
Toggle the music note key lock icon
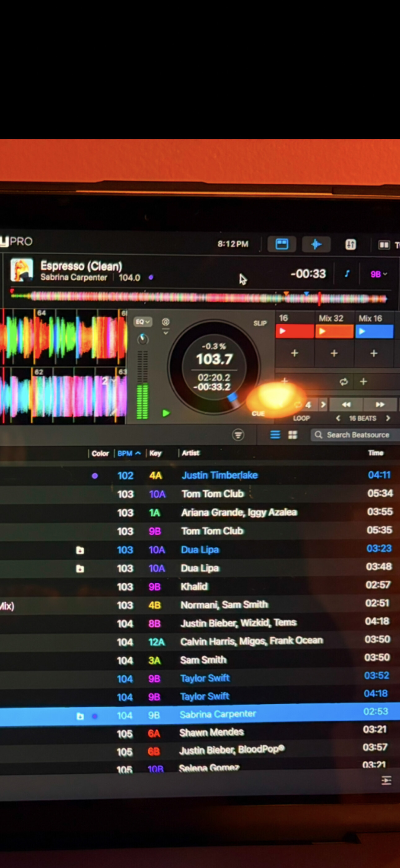347,274
